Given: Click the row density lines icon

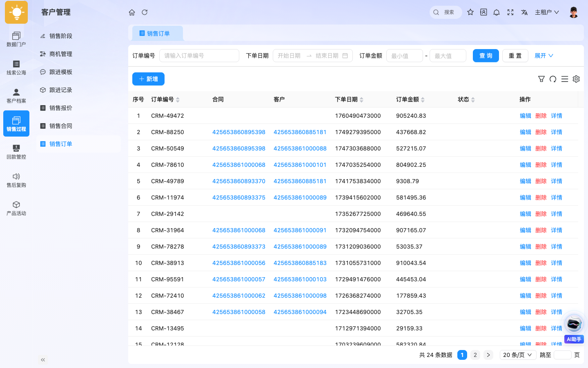Looking at the screenshot, I should pos(565,79).
